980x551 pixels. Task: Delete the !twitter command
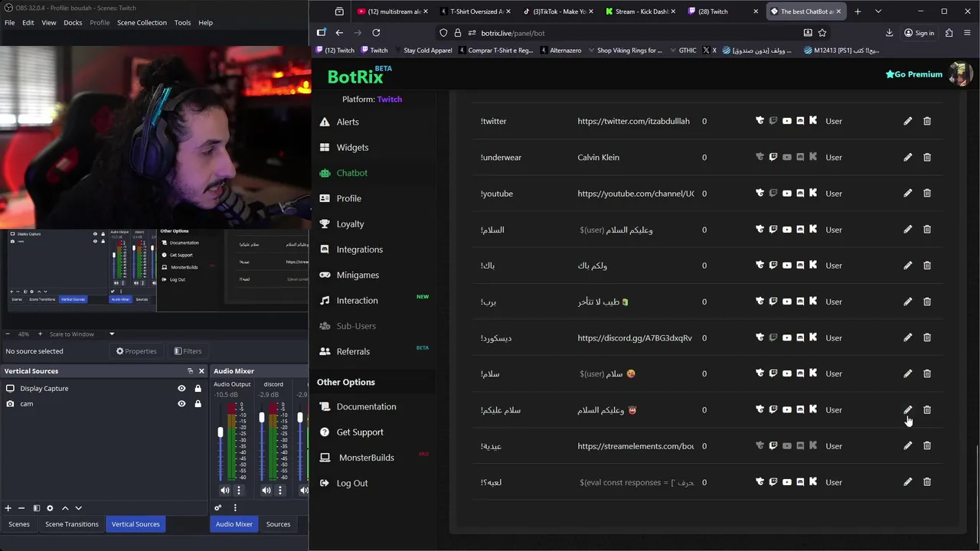point(926,121)
